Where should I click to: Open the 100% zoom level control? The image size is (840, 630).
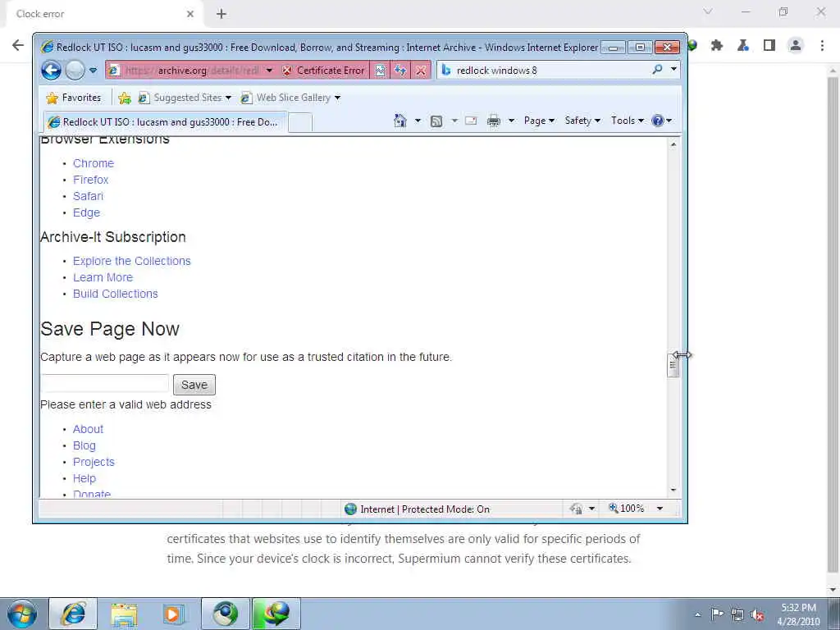pyautogui.click(x=627, y=508)
